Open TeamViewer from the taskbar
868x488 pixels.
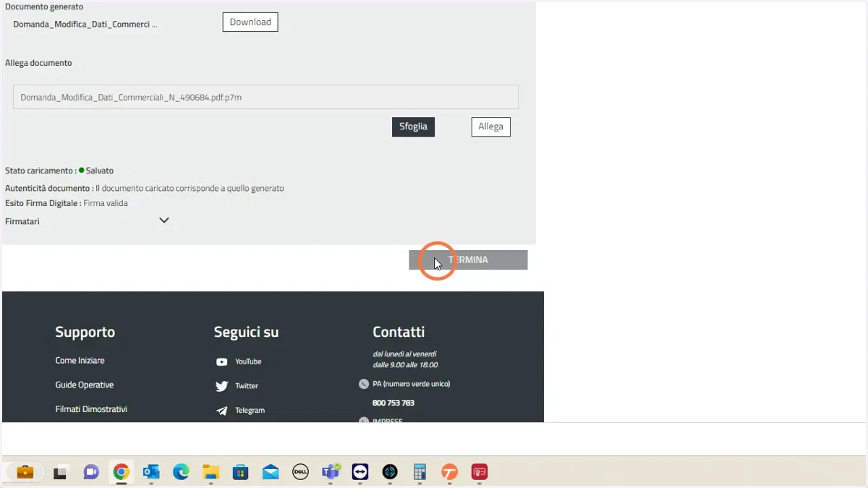(360, 472)
